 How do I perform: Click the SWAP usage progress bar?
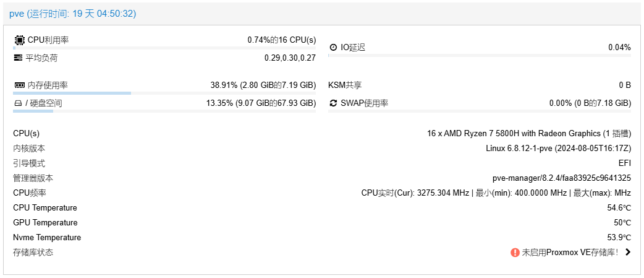tap(480, 111)
